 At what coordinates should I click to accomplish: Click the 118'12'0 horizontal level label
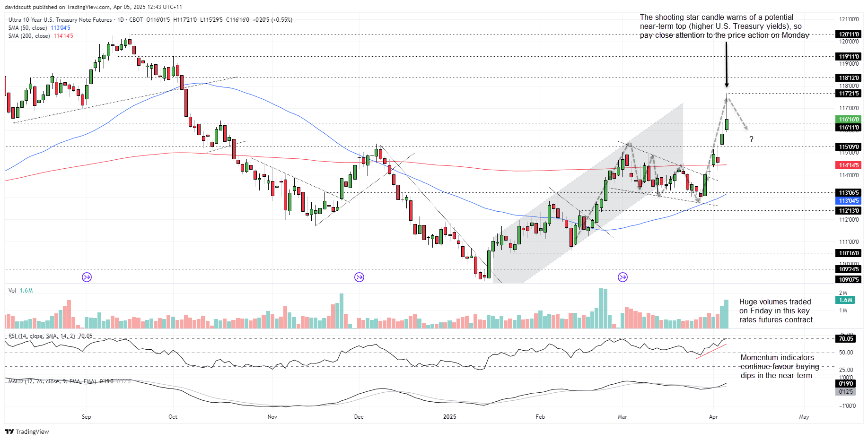point(849,78)
